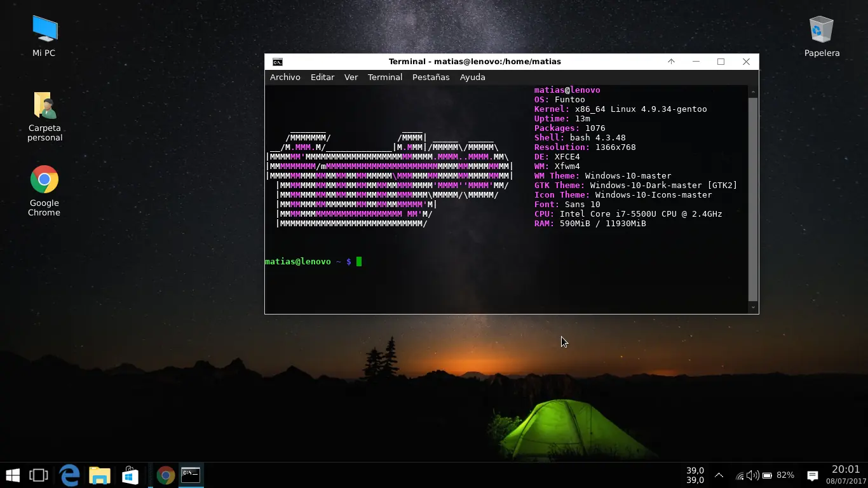Maximize the Terminal window

(721, 62)
